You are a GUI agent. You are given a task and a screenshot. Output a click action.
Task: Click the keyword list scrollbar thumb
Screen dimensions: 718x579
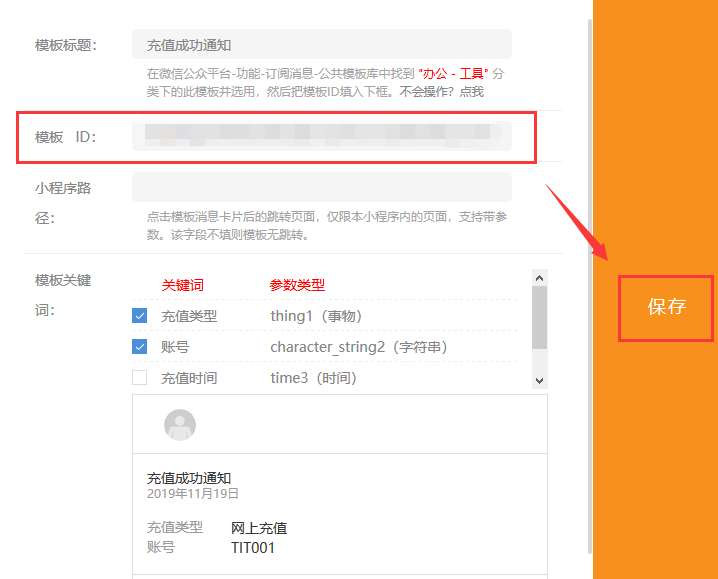coord(540,317)
